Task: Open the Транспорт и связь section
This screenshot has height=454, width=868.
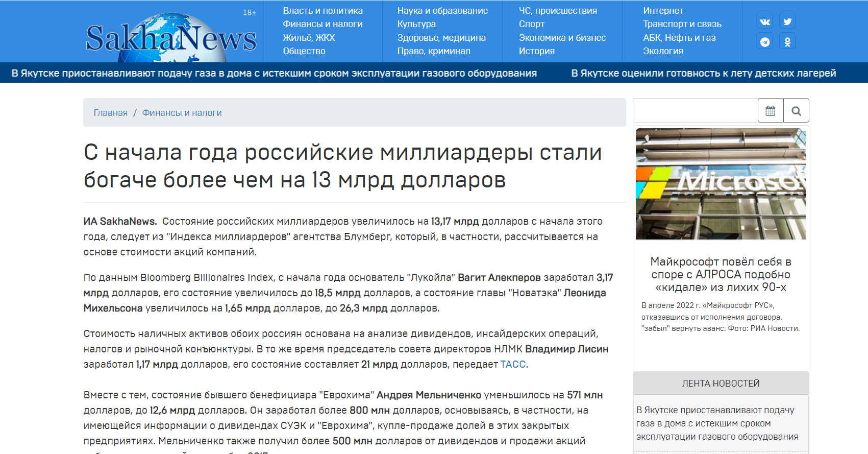Action: pos(682,24)
